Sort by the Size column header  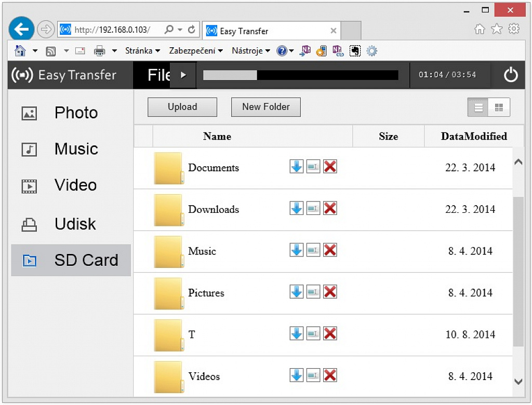click(x=389, y=136)
